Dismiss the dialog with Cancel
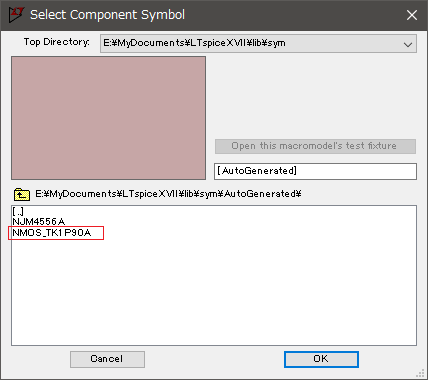 tap(107, 359)
